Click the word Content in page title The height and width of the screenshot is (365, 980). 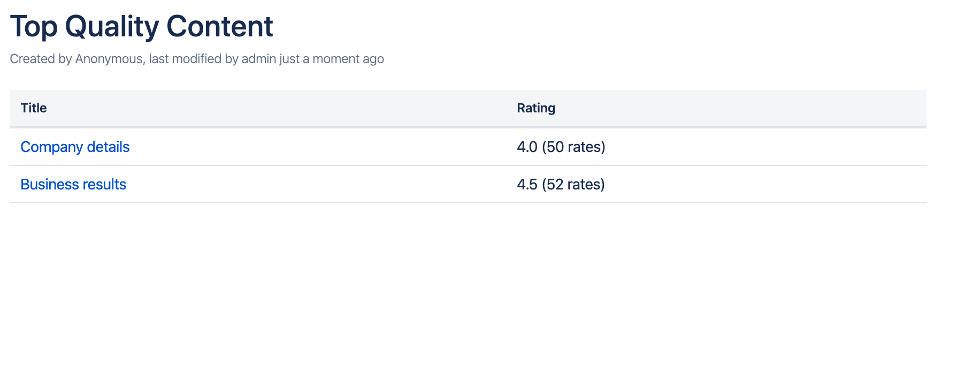pos(220,26)
